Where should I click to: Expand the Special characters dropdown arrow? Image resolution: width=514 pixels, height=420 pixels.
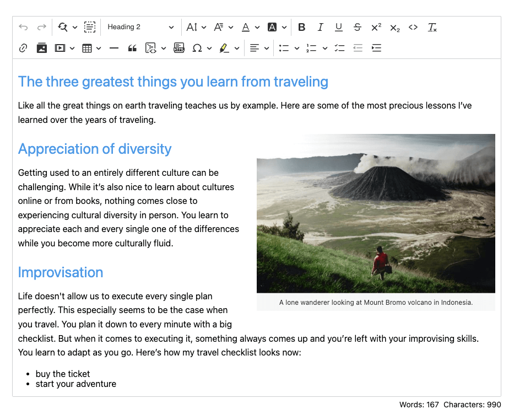click(x=209, y=49)
